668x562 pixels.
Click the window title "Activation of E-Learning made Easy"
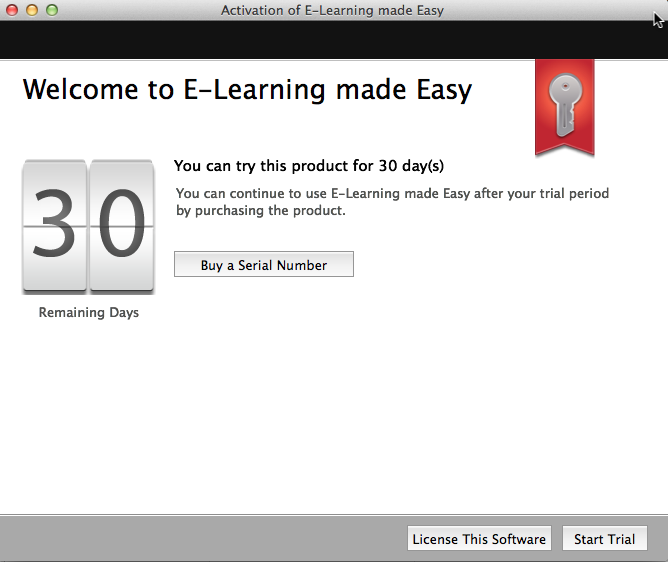(x=332, y=11)
